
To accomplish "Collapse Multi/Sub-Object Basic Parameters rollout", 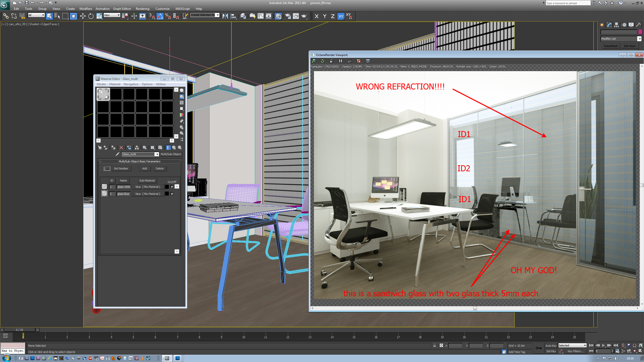I will (139, 162).
